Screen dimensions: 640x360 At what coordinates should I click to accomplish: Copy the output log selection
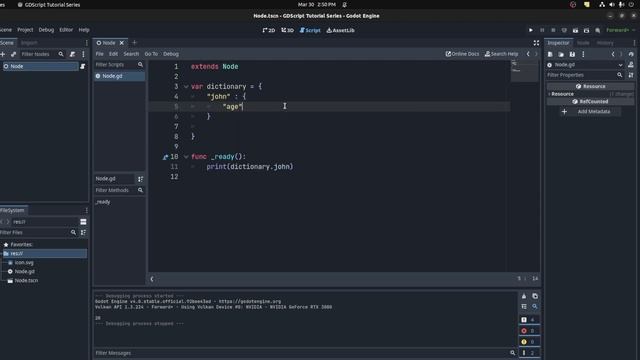point(535,296)
